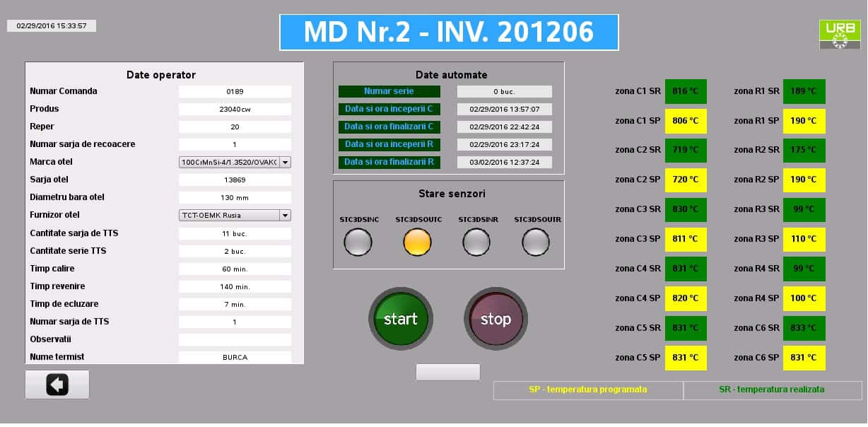Screen dimensions: 868x427
Task: Click the lit STC3DSOUTC sensor indicator
Action: 417,243
